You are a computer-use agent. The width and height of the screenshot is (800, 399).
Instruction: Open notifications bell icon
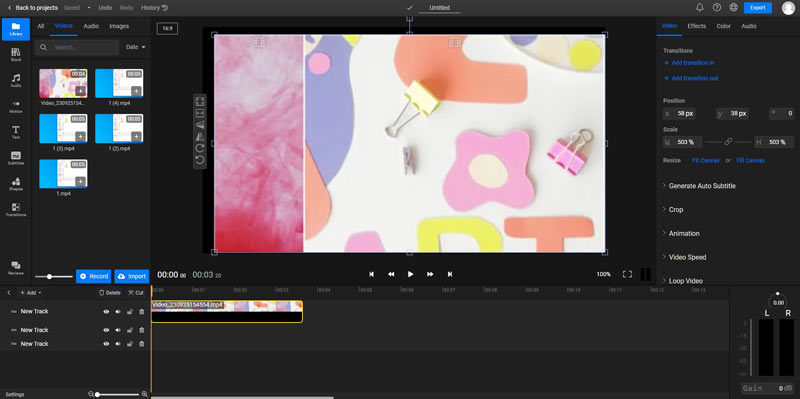click(x=699, y=7)
